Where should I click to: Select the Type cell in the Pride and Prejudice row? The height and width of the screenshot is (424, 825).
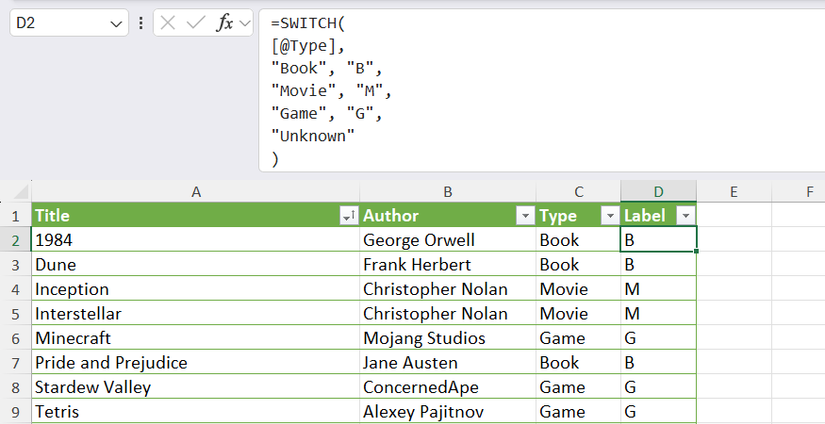[578, 362]
